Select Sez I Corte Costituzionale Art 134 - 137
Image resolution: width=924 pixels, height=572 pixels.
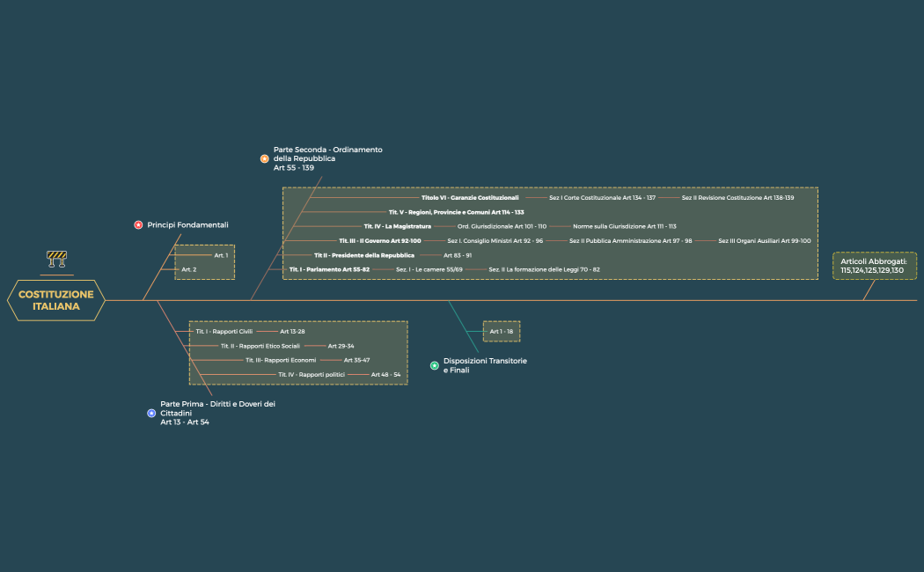[x=602, y=198]
